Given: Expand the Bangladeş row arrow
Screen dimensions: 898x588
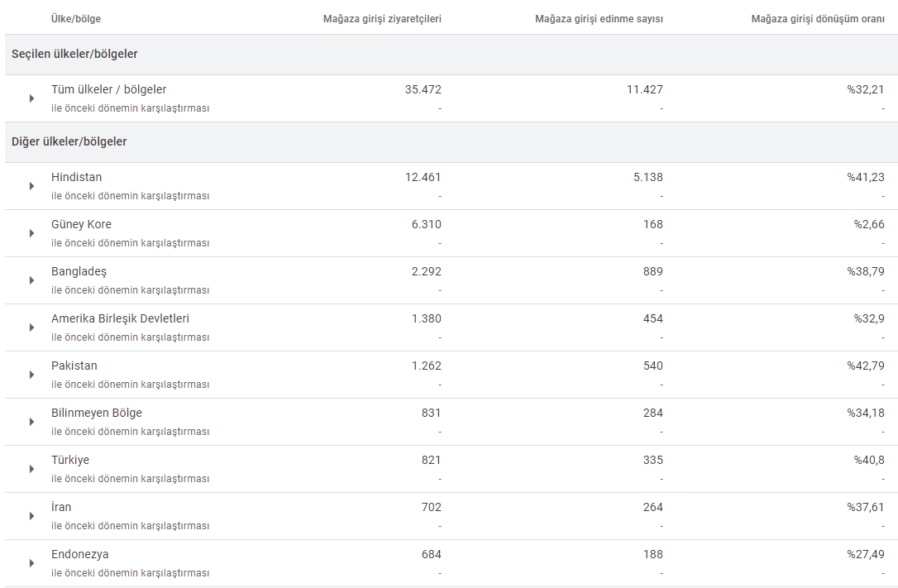Looking at the screenshot, I should (31, 280).
